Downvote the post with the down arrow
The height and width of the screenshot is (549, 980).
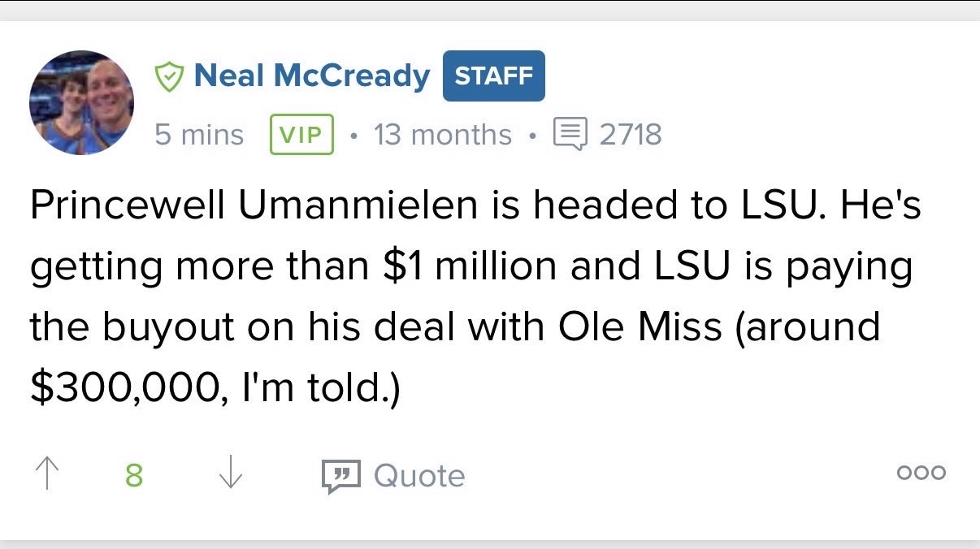pos(232,474)
